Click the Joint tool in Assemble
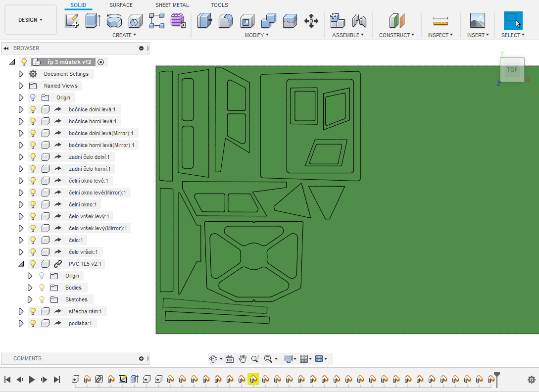Viewport: 539px width, 392px height. [x=359, y=21]
